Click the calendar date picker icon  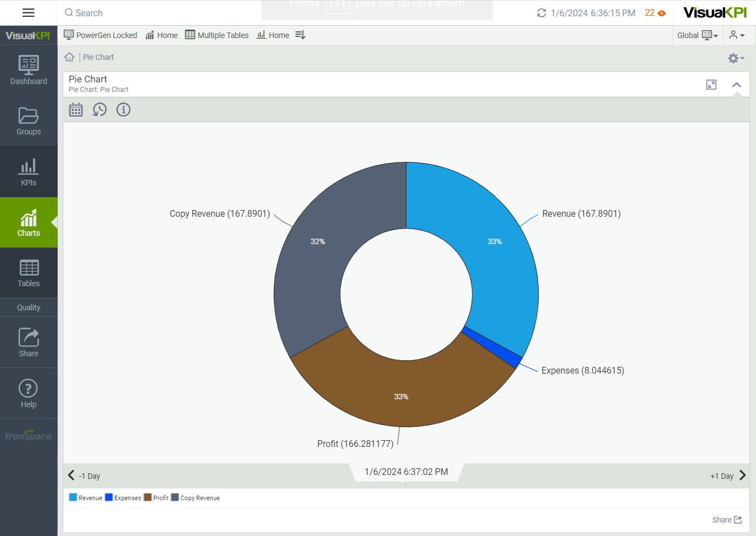(x=76, y=110)
